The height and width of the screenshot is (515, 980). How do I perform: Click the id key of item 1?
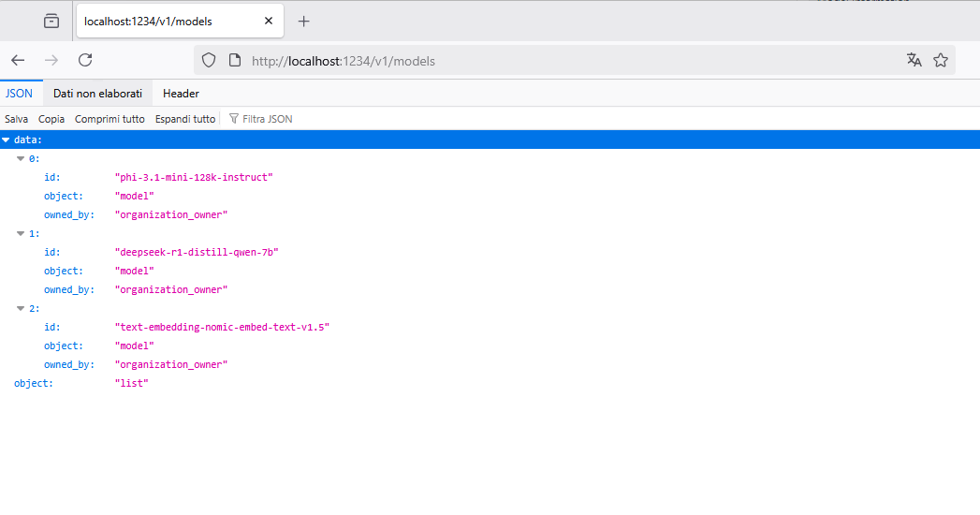click(x=51, y=253)
